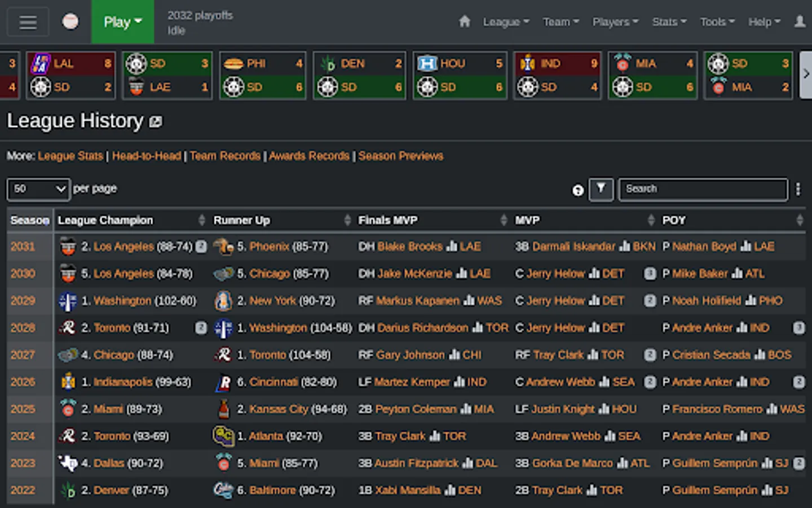Open the DEN vs SD game score box
812x508 pixels.
tap(360, 75)
